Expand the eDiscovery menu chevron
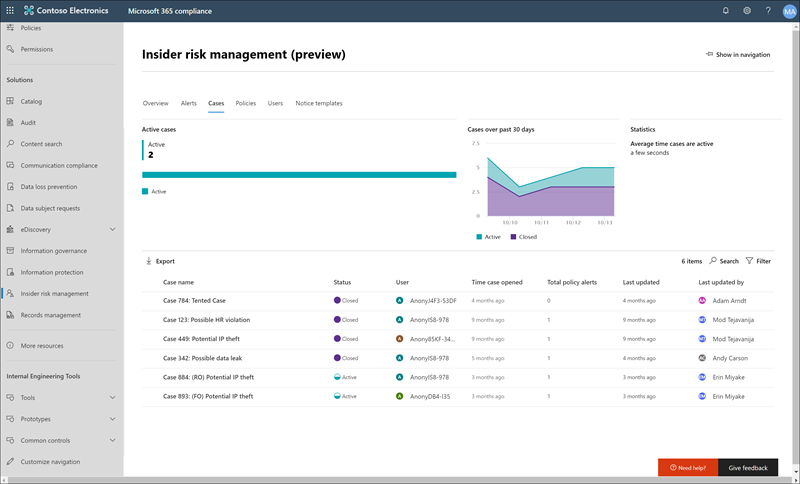800x484 pixels. coord(113,230)
